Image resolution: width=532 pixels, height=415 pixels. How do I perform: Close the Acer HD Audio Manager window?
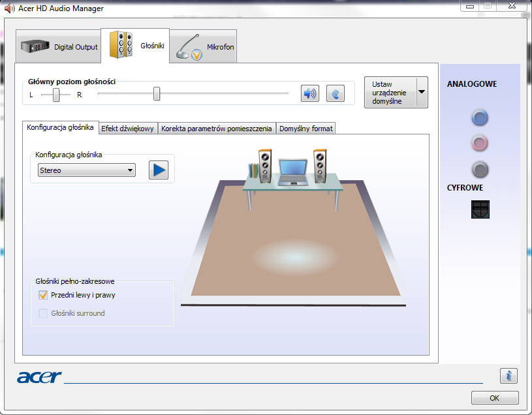pyautogui.click(x=512, y=6)
